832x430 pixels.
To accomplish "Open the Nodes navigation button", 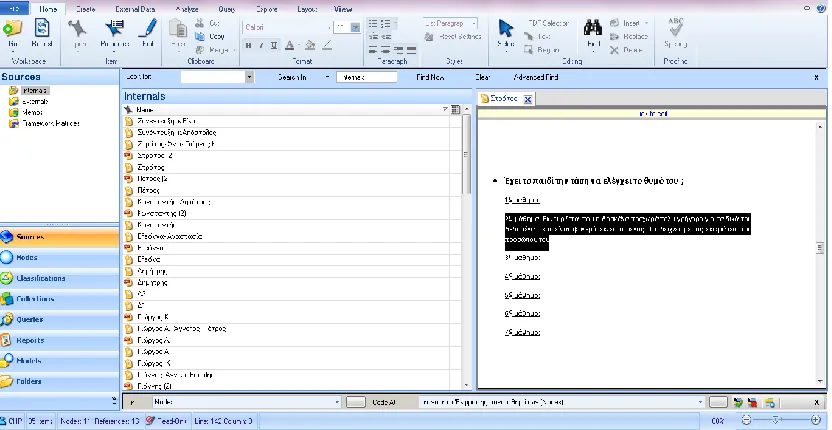I will click(59, 257).
